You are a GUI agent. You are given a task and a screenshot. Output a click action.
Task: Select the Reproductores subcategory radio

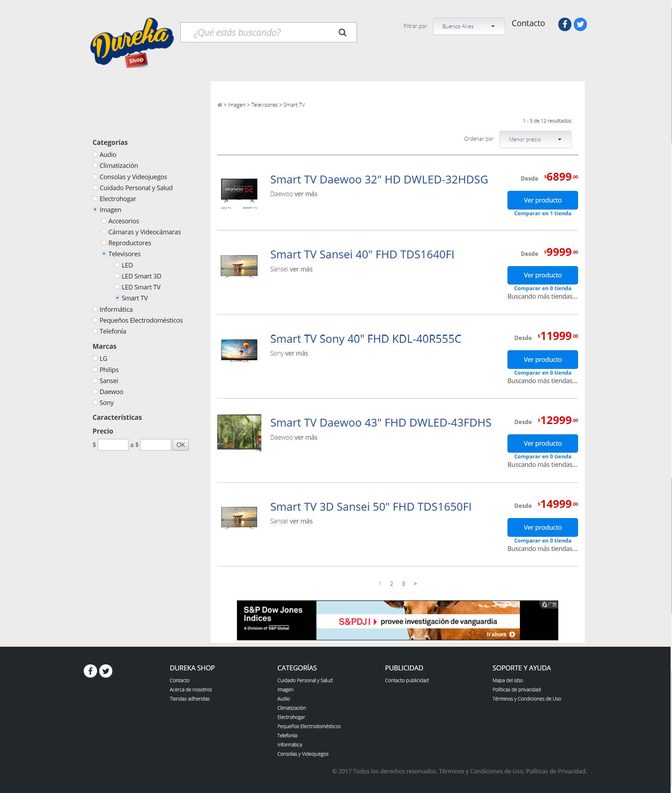point(103,243)
